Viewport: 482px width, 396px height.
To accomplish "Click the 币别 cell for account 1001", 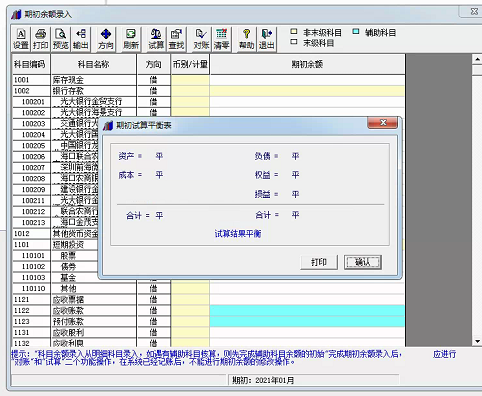I will pyautogui.click(x=190, y=80).
